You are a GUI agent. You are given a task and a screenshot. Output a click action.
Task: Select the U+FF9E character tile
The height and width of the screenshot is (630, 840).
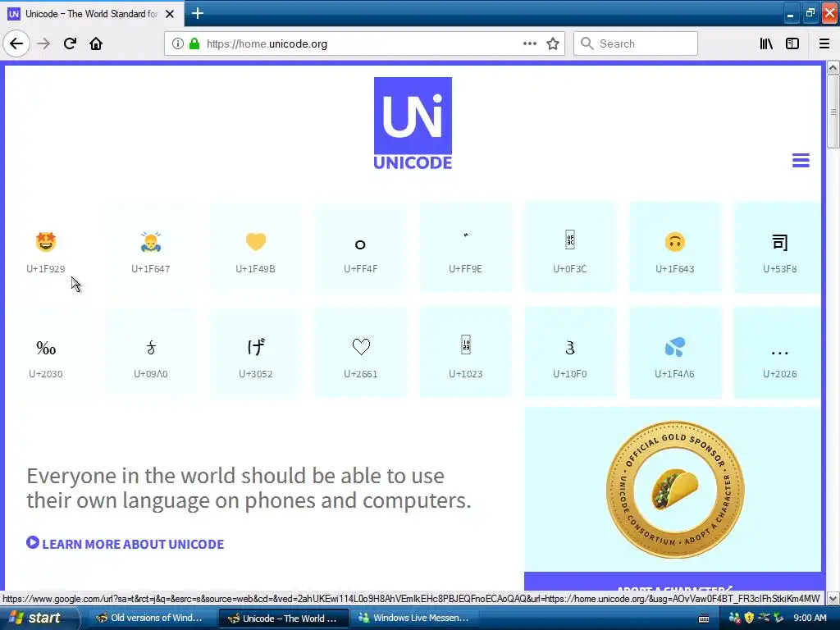coord(466,248)
